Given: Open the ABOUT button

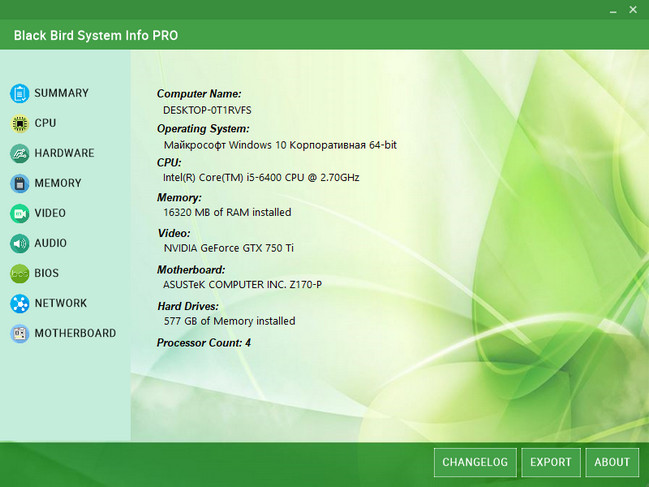Looking at the screenshot, I should tap(612, 462).
